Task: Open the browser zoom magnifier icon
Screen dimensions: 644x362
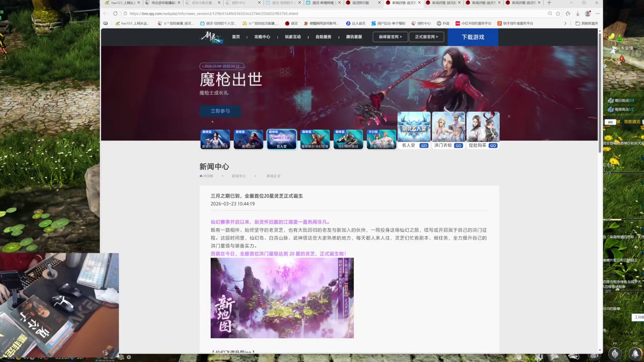Action: (x=550, y=14)
